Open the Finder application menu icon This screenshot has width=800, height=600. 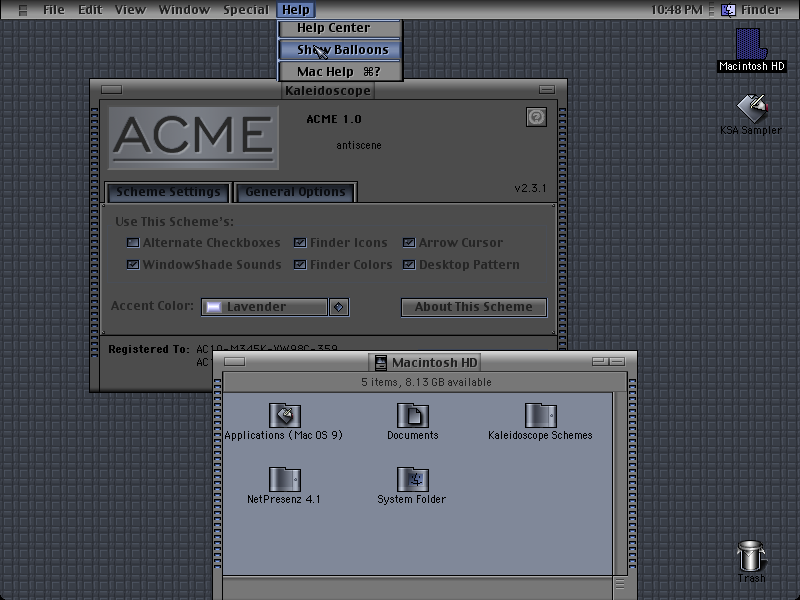(x=728, y=10)
